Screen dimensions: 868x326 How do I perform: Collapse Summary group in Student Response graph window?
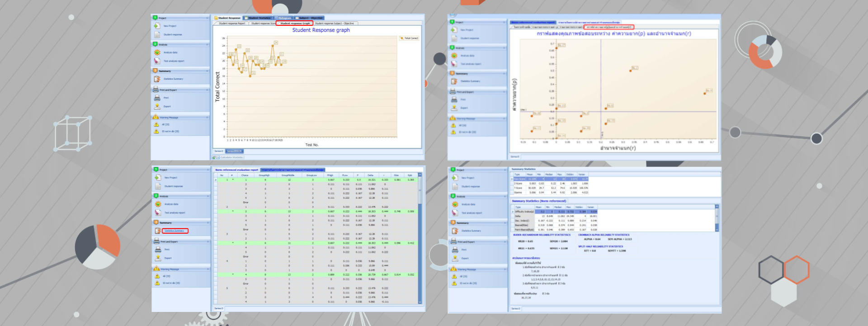(207, 71)
